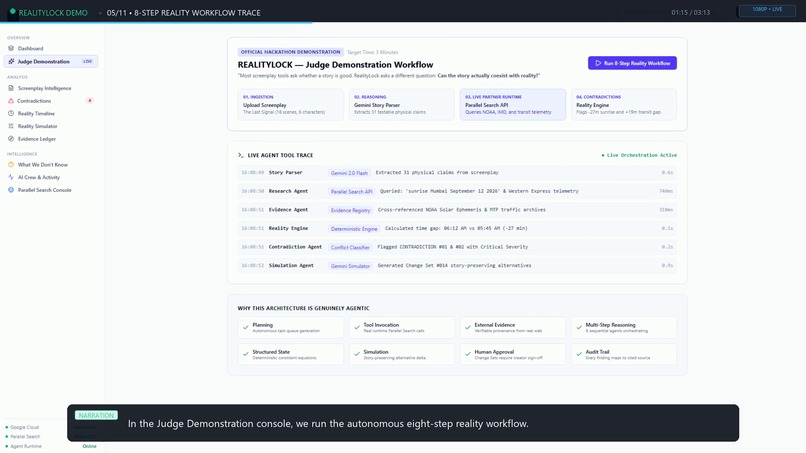The image size is (806, 453).
Task: Click the green REALITYLOCK DEMO logo dot
Action: coord(12,11)
